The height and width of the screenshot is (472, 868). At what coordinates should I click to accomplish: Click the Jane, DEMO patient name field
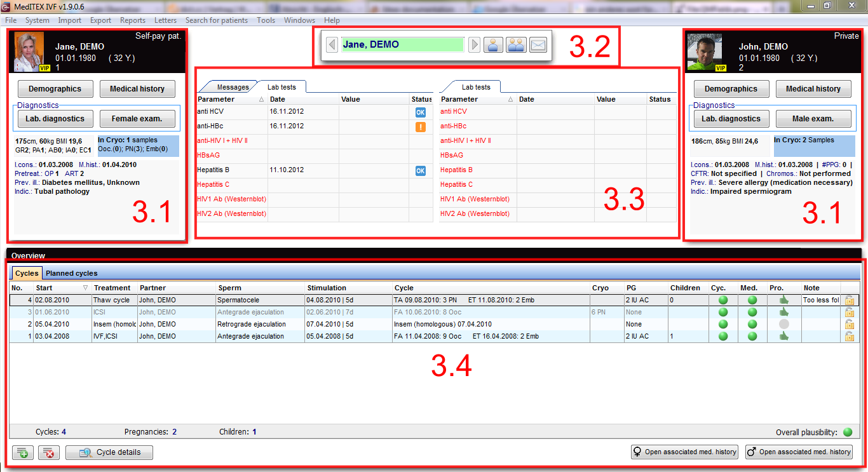(x=403, y=44)
